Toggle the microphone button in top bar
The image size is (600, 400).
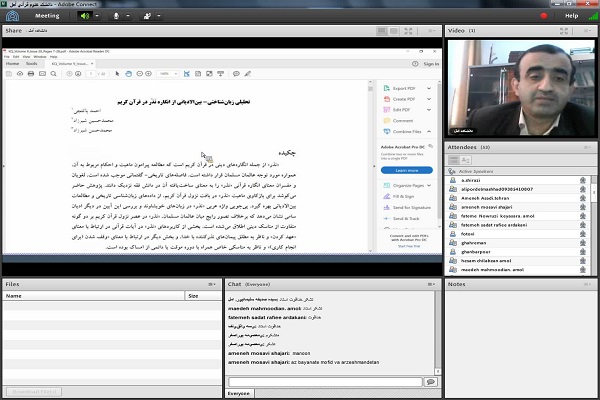point(116,16)
